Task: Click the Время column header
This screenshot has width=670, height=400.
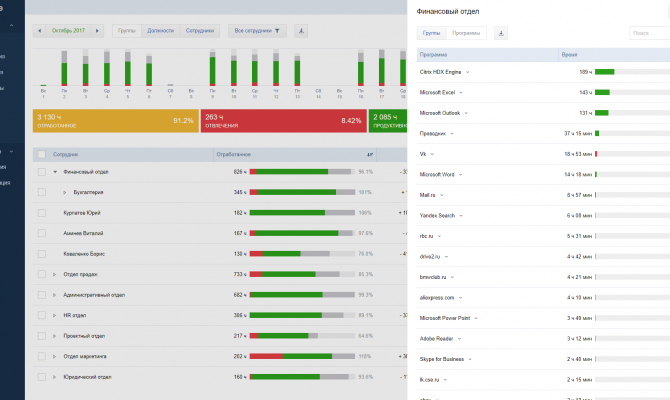Action: click(614, 55)
